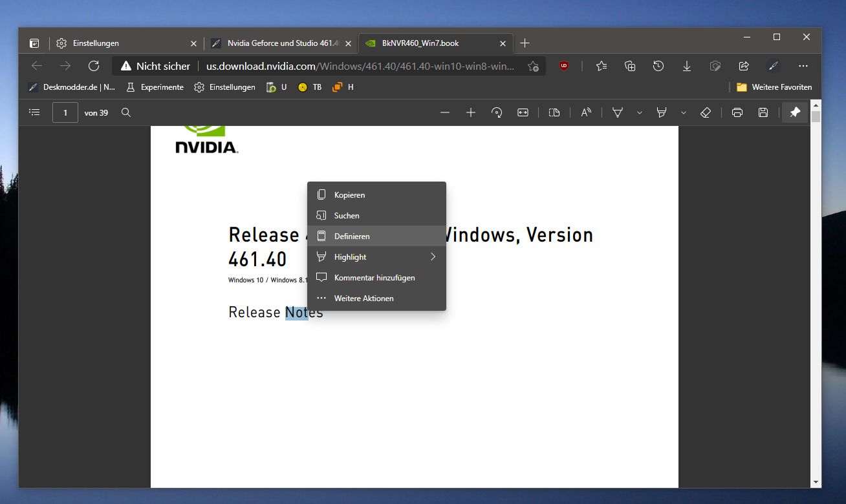Click the address bar URL
846x504 pixels.
pyautogui.click(x=360, y=66)
